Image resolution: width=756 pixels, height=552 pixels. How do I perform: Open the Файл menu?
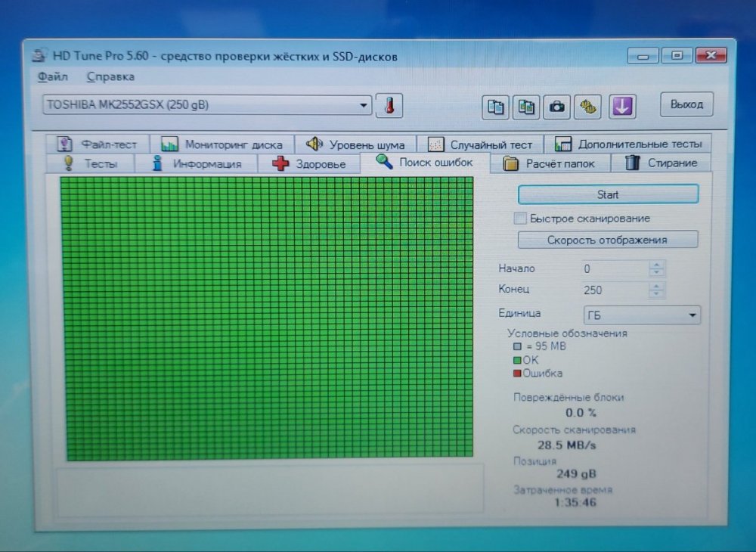point(52,76)
